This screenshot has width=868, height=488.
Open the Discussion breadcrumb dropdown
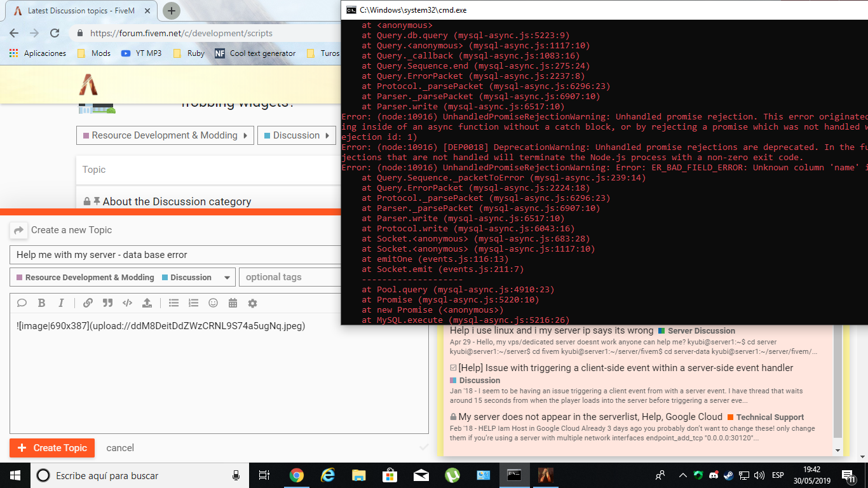click(296, 135)
